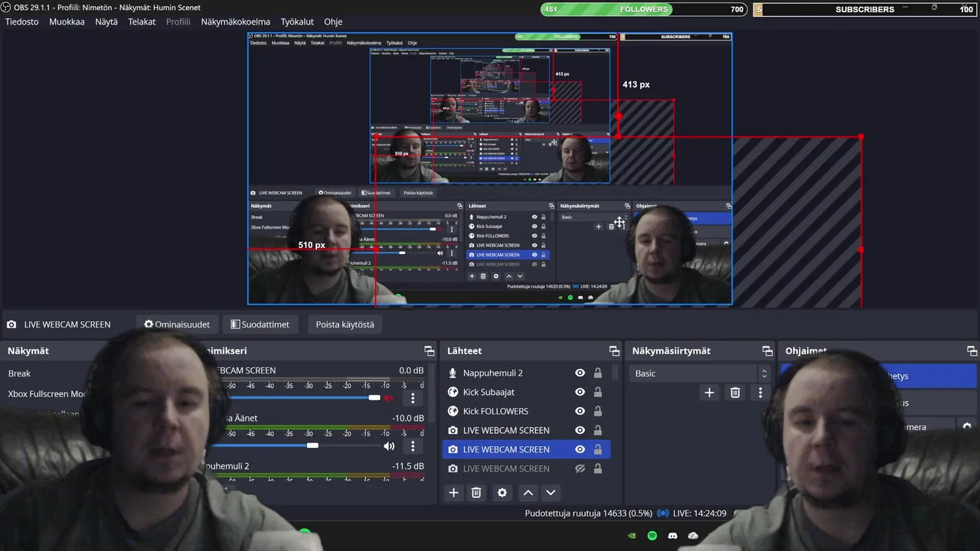Hide the Kick FOLLOWERS source via eye icon
Screen dimensions: 980x551
click(580, 411)
